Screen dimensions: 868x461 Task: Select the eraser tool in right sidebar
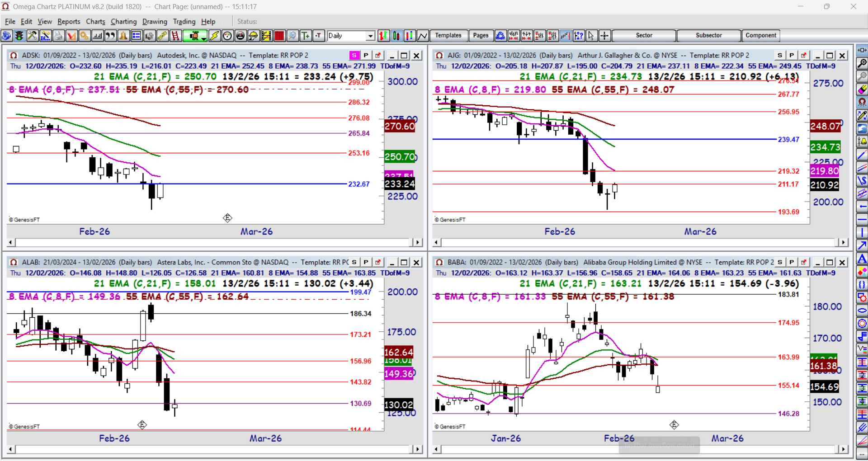[x=862, y=89]
